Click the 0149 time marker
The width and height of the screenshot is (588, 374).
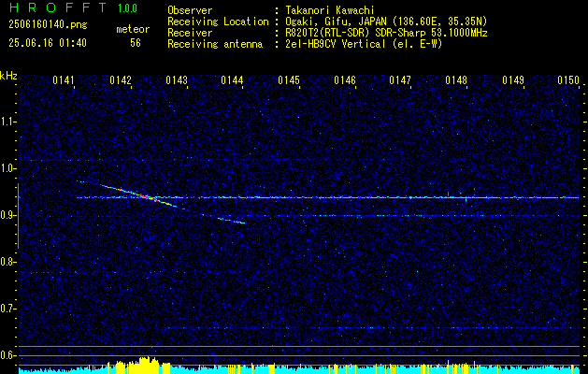(x=513, y=80)
